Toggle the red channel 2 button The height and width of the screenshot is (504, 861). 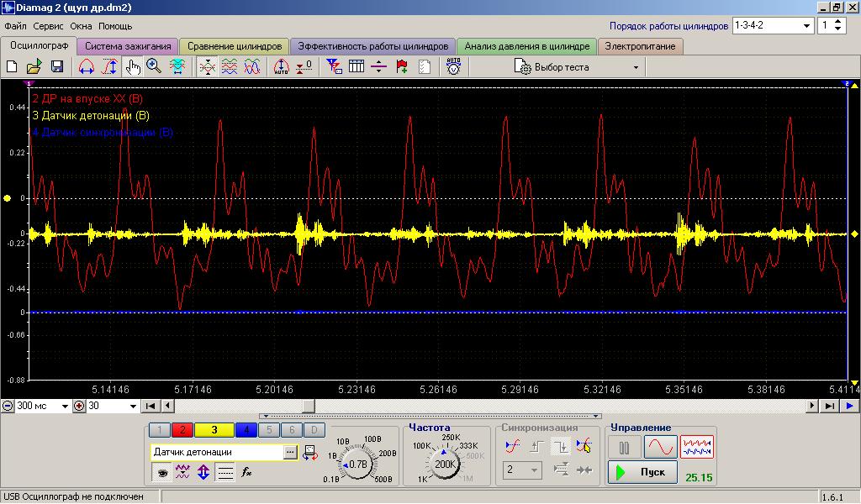(x=182, y=430)
